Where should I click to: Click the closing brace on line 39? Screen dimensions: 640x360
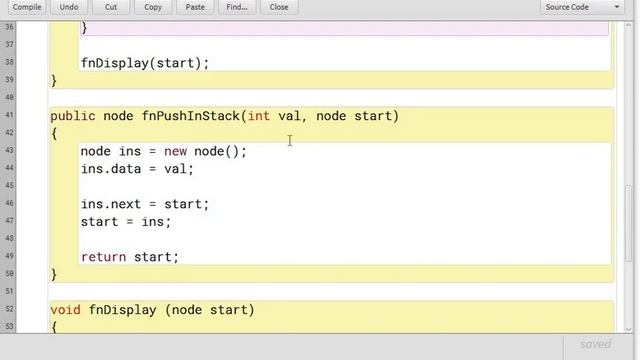54,80
